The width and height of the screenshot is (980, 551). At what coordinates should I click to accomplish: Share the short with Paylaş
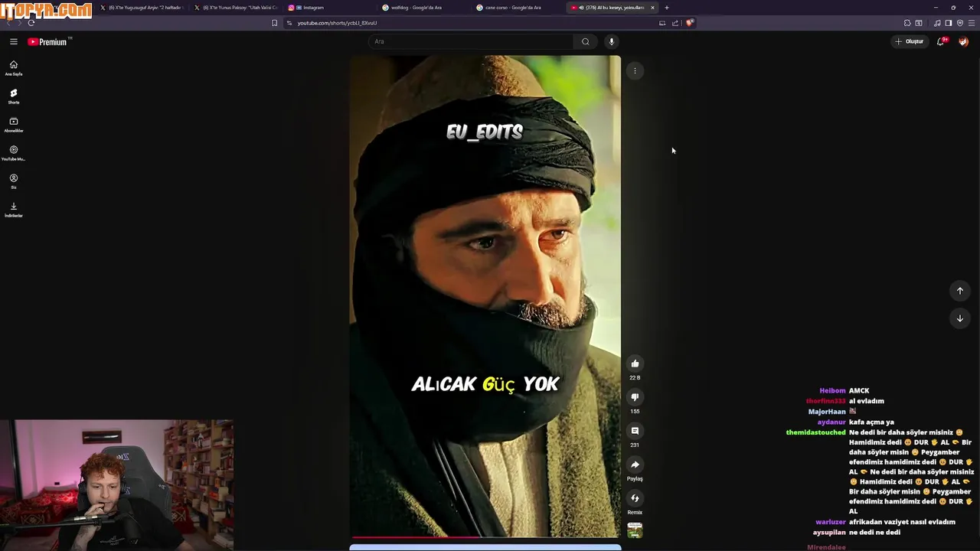635,465
